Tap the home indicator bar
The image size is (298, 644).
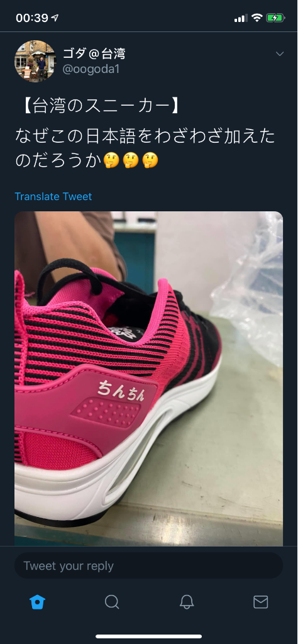(148, 636)
